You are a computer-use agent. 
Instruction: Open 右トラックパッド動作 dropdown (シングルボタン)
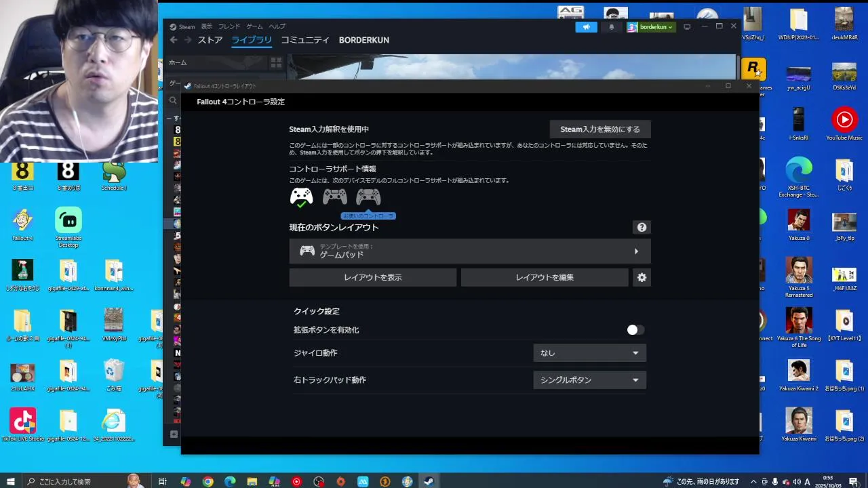point(589,380)
